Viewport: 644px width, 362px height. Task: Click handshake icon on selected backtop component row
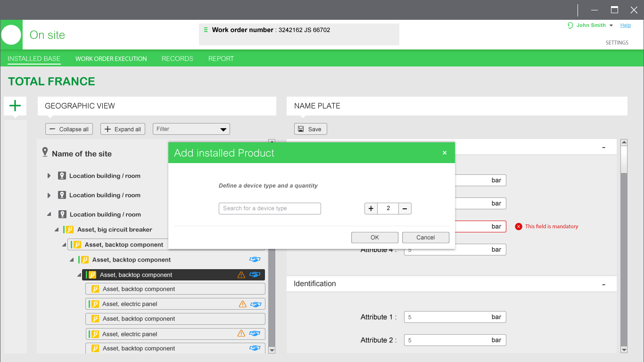(255, 275)
